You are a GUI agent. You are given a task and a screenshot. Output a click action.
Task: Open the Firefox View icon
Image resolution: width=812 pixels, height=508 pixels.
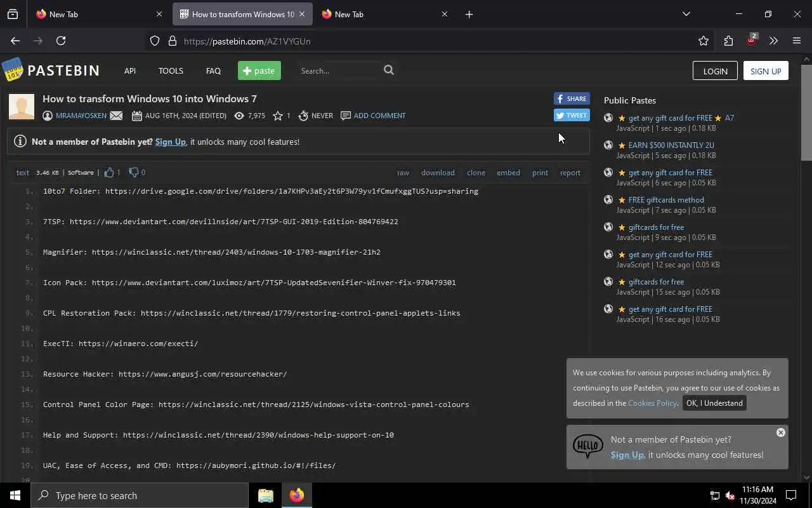pyautogui.click(x=13, y=14)
